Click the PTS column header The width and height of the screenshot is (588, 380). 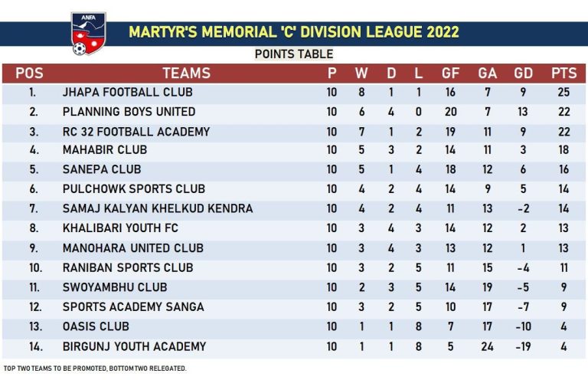[x=563, y=74]
